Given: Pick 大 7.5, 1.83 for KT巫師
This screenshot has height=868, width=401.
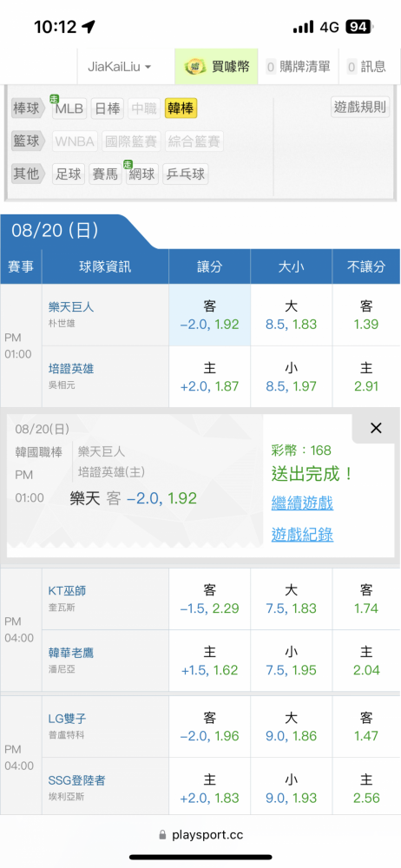Looking at the screenshot, I should (292, 600).
